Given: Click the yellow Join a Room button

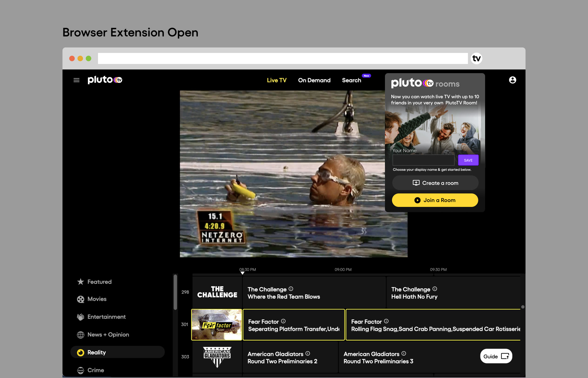Looking at the screenshot, I should point(435,200).
